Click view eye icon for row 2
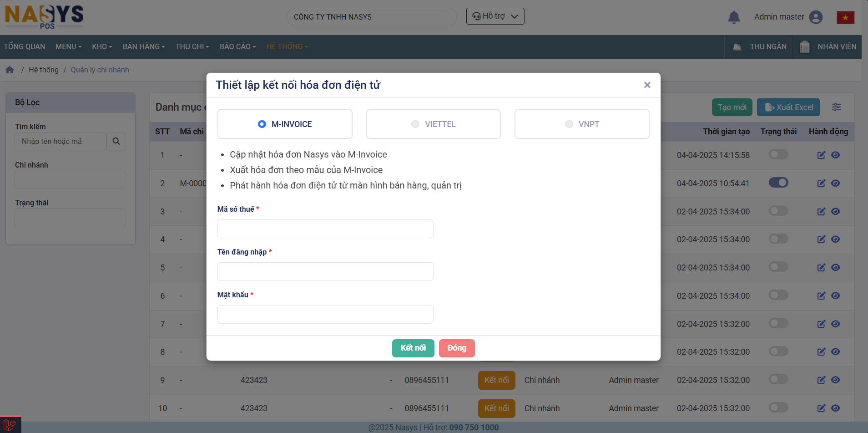 [x=836, y=183]
